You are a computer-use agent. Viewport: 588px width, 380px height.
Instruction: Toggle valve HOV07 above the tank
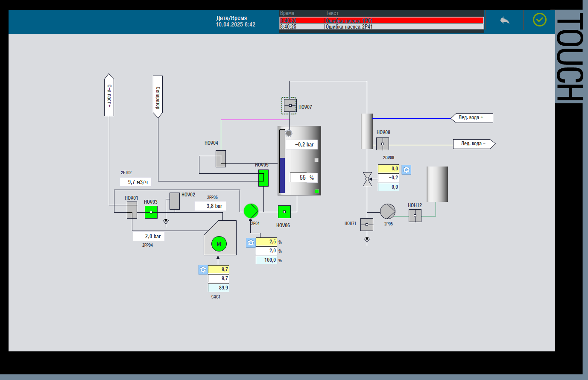pos(290,105)
